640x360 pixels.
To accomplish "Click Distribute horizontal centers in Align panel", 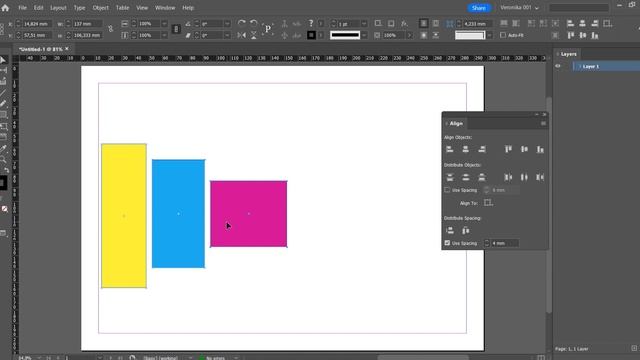I will [524, 177].
